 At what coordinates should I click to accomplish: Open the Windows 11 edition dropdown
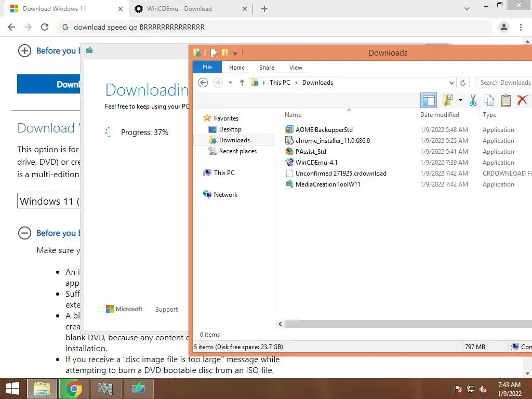(48, 201)
